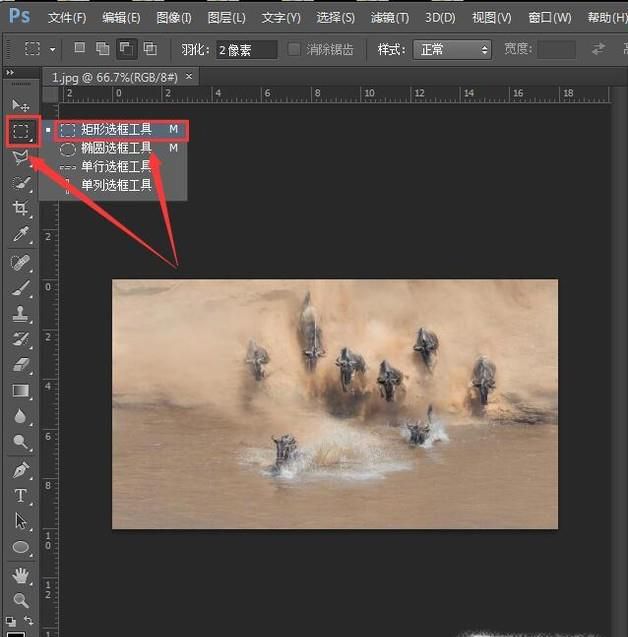Select the Healing Brush tool
This screenshot has height=637, width=628.
click(20, 263)
